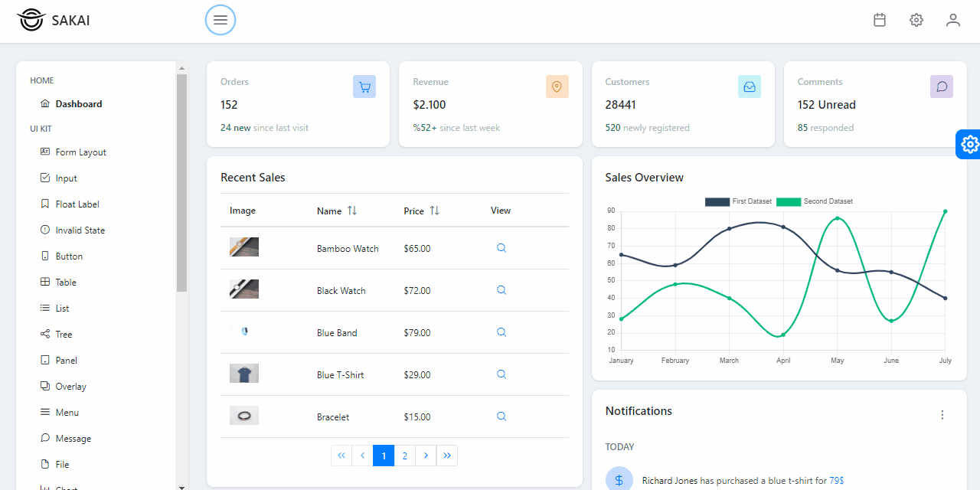The image size is (980, 490).
Task: Navigate to Dashboard in the sidebar
Action: tap(78, 103)
